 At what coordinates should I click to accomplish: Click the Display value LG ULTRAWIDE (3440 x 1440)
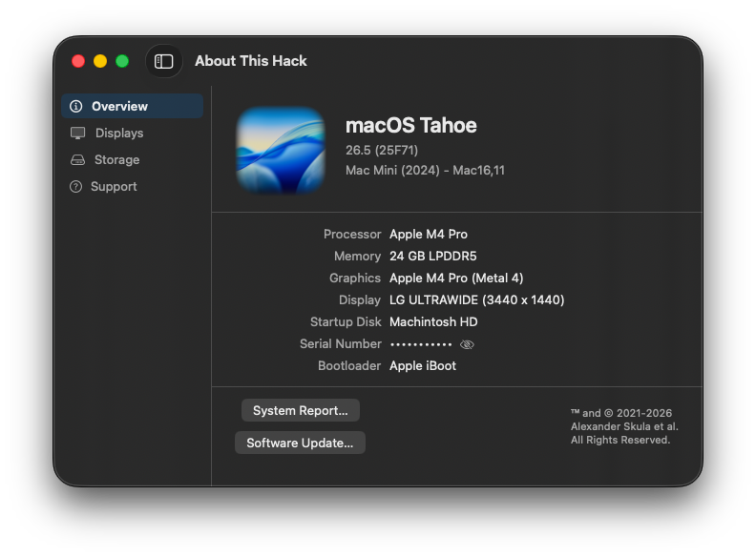477,300
